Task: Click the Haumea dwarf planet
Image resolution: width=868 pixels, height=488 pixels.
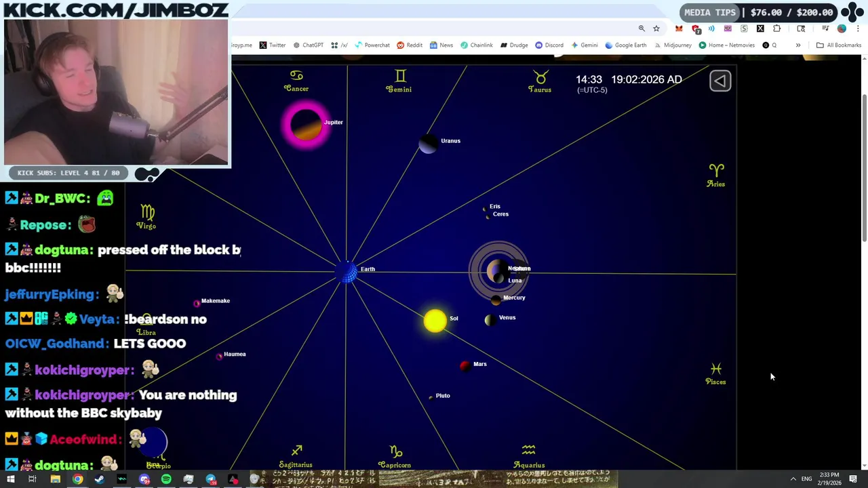Action: pyautogui.click(x=220, y=356)
